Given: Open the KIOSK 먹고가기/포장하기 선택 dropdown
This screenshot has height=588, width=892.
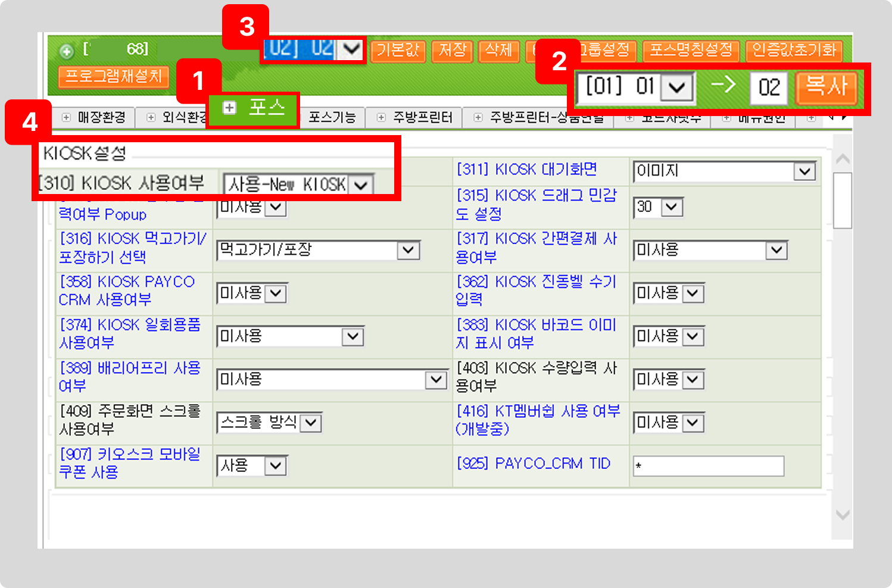Looking at the screenshot, I should tap(408, 250).
